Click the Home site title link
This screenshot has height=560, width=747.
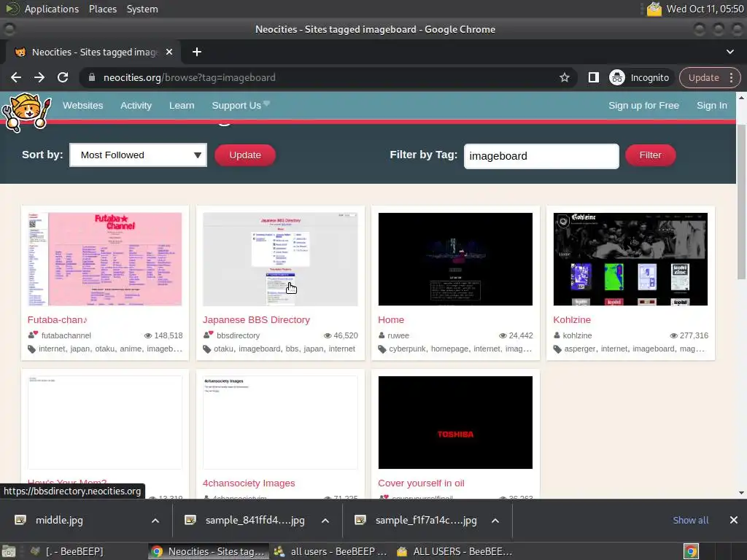[391, 320]
